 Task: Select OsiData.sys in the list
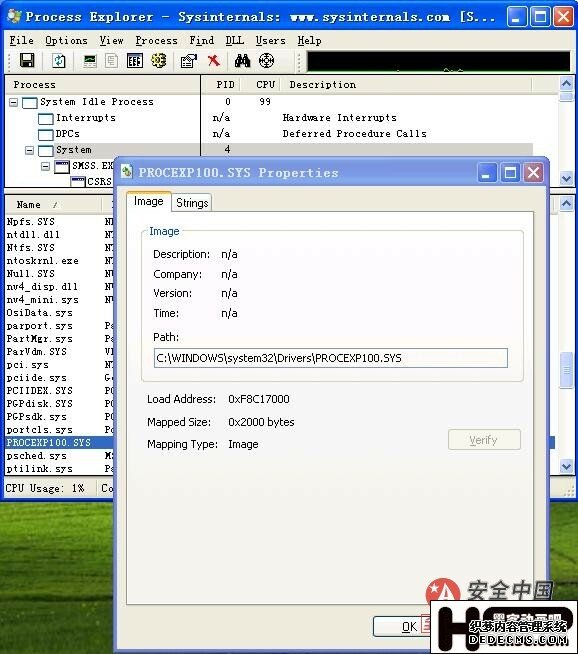pos(39,313)
